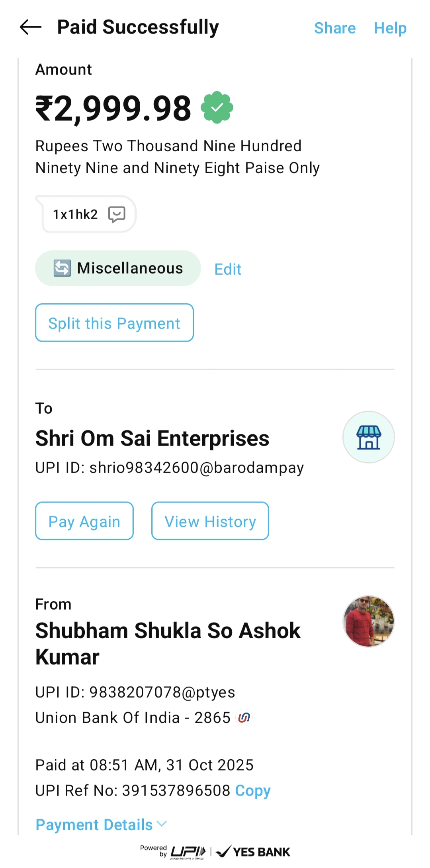Open the Share option
430x868 pixels.
click(334, 28)
